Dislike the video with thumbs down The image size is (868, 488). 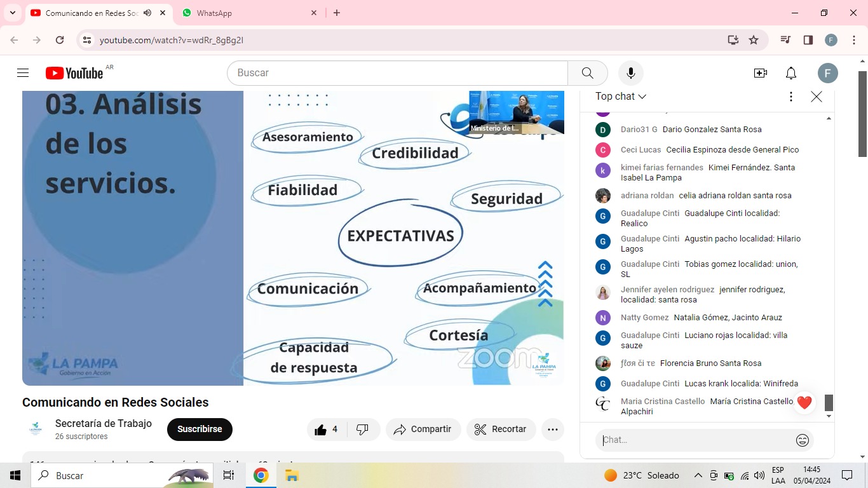click(x=362, y=430)
